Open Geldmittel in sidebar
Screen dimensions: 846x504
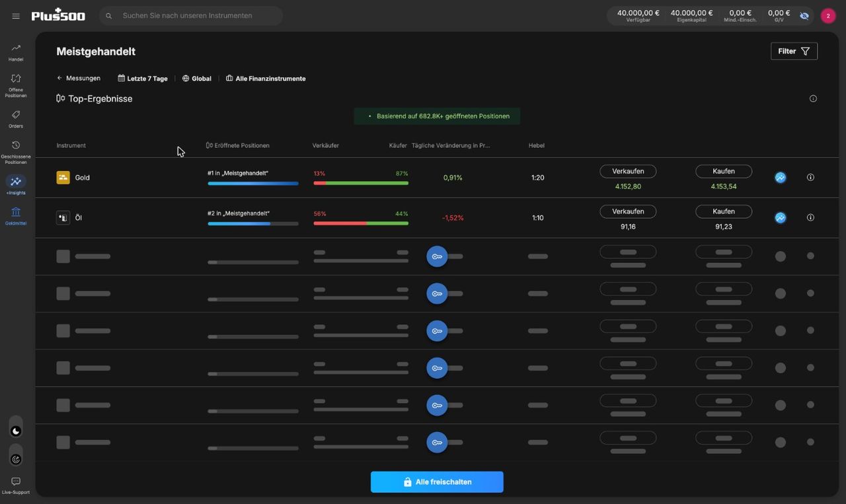click(16, 216)
